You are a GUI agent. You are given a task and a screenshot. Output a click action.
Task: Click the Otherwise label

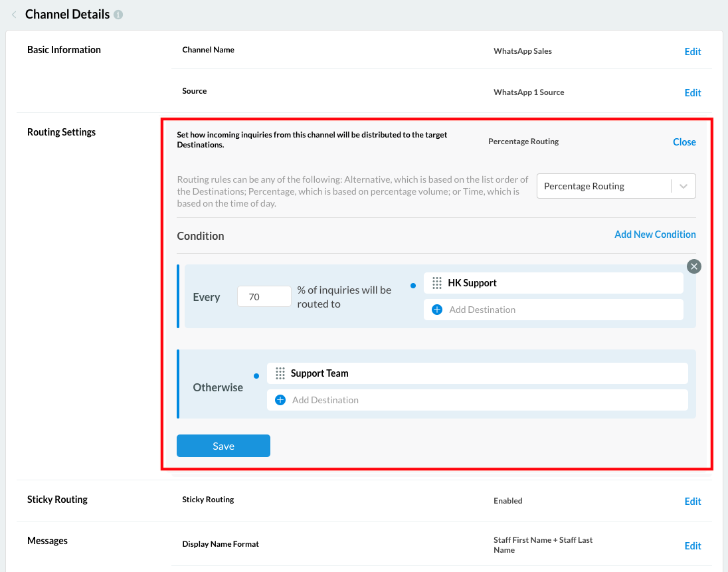(x=218, y=388)
